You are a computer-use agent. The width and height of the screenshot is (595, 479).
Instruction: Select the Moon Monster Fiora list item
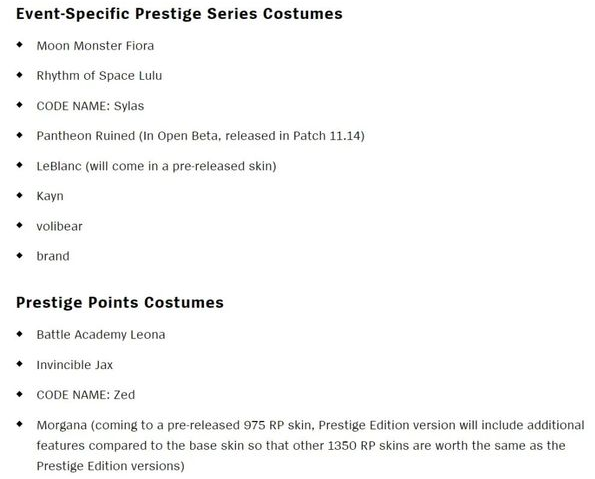[x=95, y=46]
